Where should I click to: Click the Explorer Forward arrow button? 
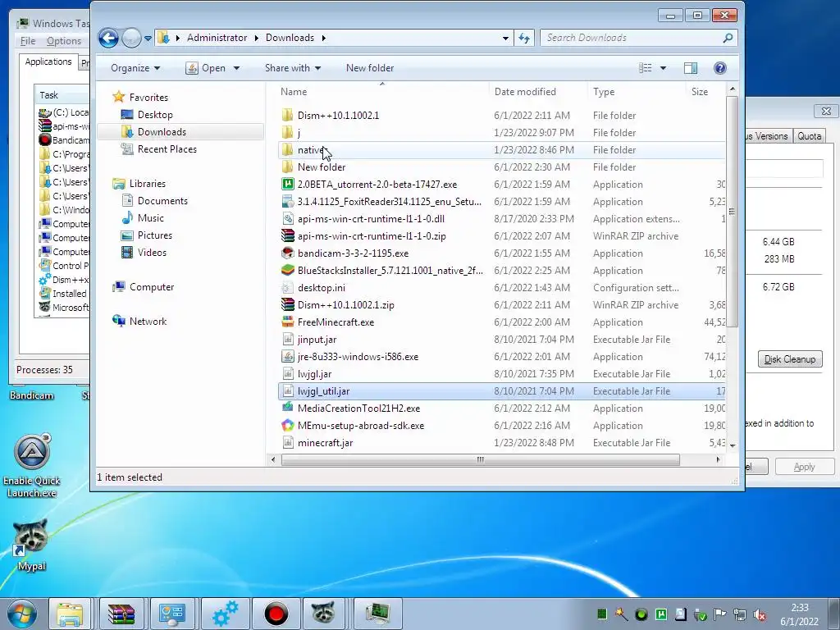[130, 38]
